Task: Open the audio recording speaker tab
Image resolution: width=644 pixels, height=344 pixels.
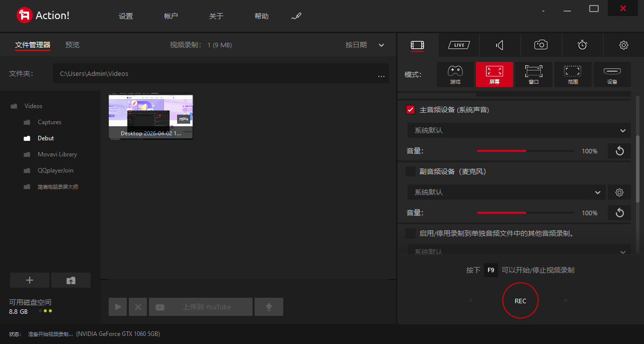Action: tap(500, 45)
